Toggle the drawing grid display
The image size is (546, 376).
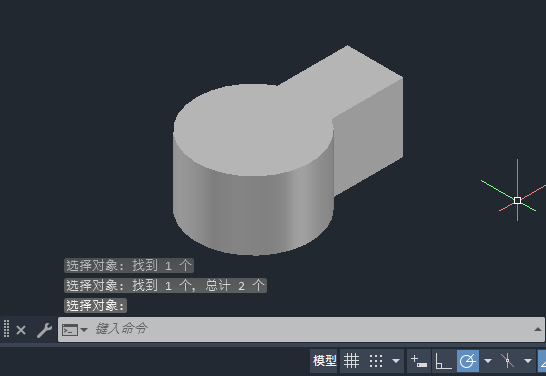coord(351,361)
